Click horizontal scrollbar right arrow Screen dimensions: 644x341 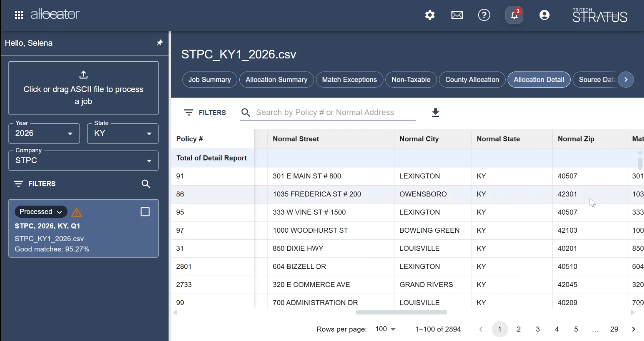(632, 312)
